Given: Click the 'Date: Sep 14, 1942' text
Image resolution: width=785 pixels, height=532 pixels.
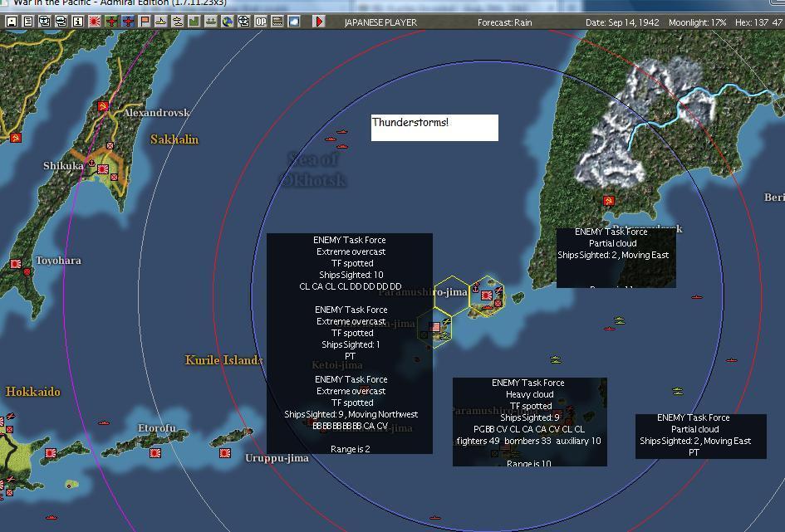Looking at the screenshot, I should pos(622,22).
